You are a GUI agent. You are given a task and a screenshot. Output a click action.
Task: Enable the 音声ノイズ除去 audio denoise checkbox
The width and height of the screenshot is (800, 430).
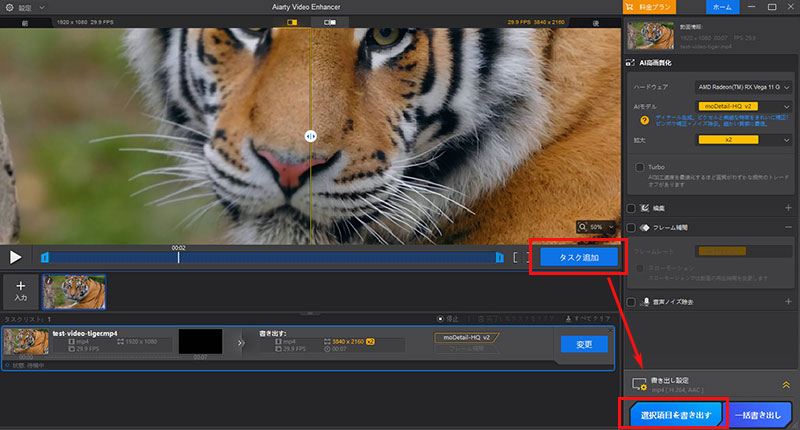[631, 302]
